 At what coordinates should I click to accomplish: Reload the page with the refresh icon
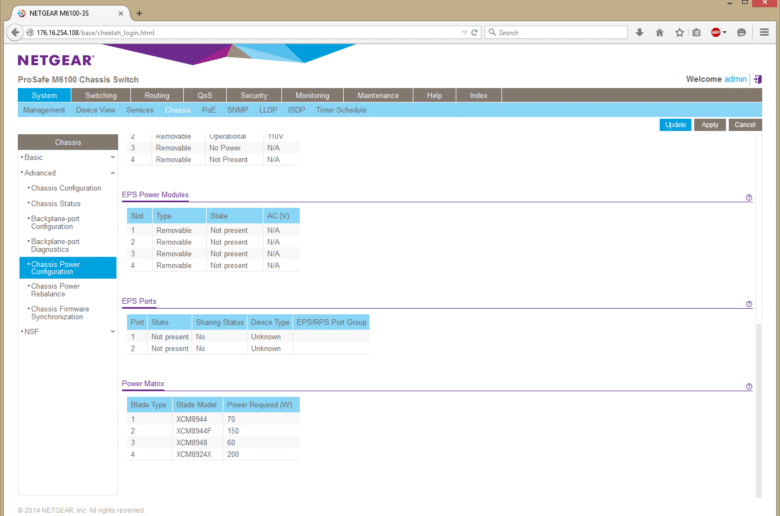click(475, 32)
